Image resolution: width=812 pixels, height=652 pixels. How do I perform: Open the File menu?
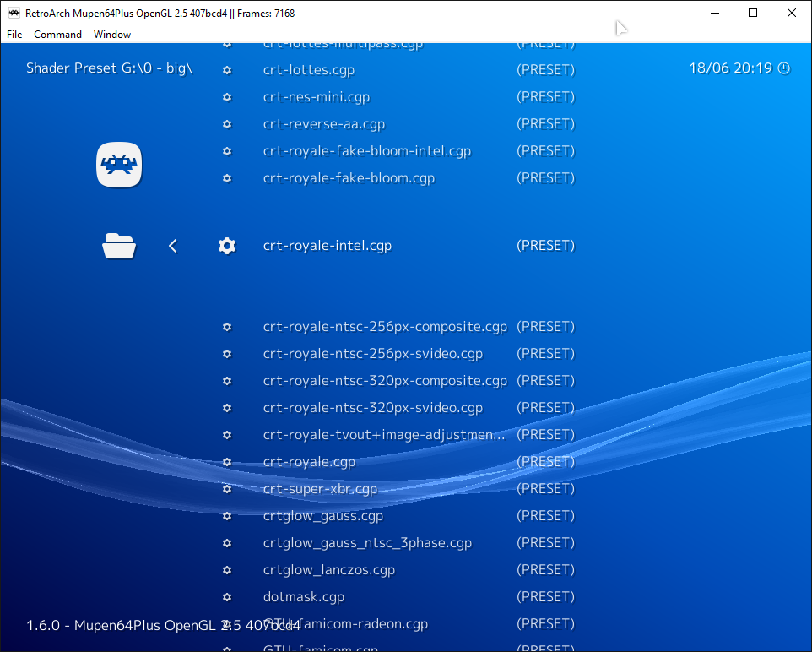pyautogui.click(x=14, y=35)
